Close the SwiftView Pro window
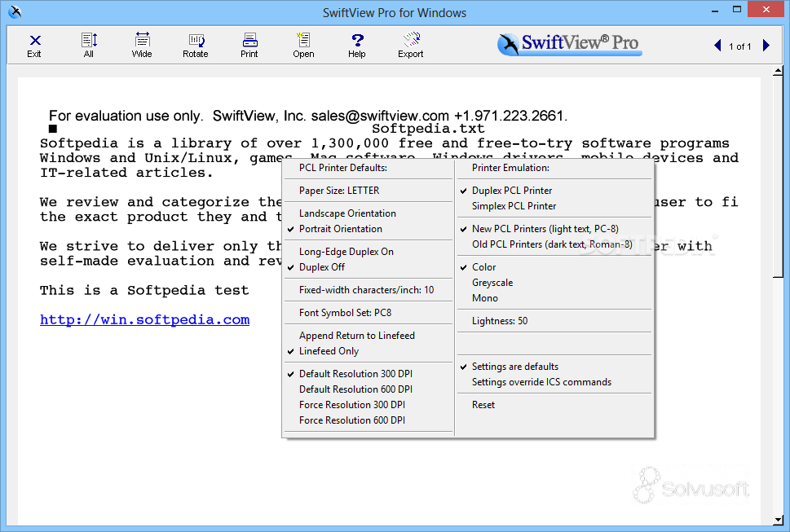Viewport: 790px width, 532px height. (x=766, y=9)
